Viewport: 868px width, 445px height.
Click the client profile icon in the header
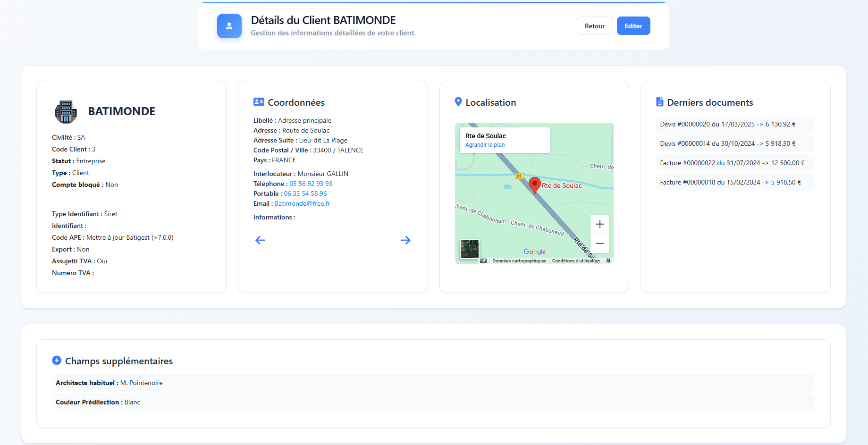[x=229, y=26]
